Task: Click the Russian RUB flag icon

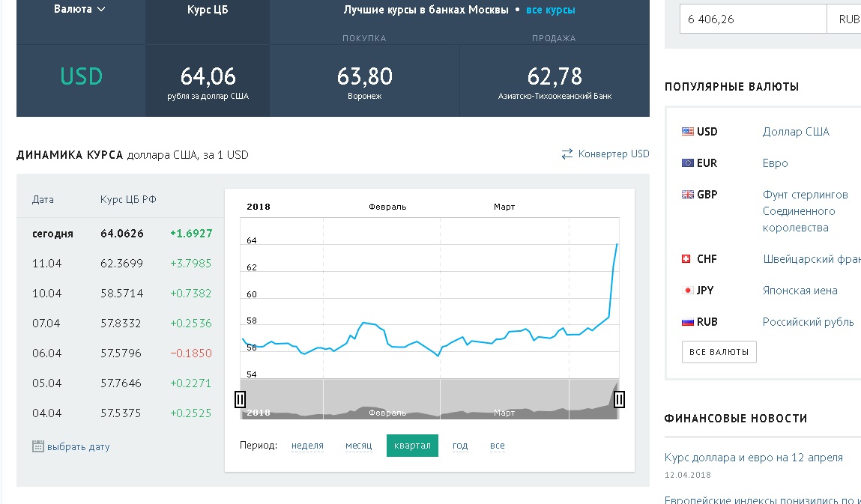Action: click(x=687, y=322)
